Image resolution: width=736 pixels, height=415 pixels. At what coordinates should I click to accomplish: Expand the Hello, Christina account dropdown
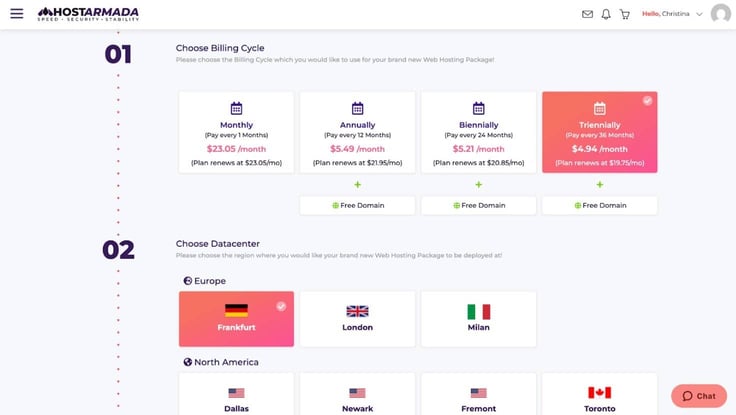[x=672, y=14]
